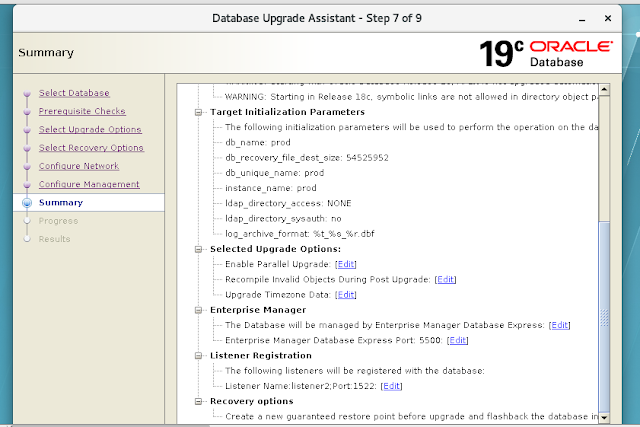The width and height of the screenshot is (640, 427).
Task: Click the Oracle 19c Database logo
Action: (x=546, y=54)
